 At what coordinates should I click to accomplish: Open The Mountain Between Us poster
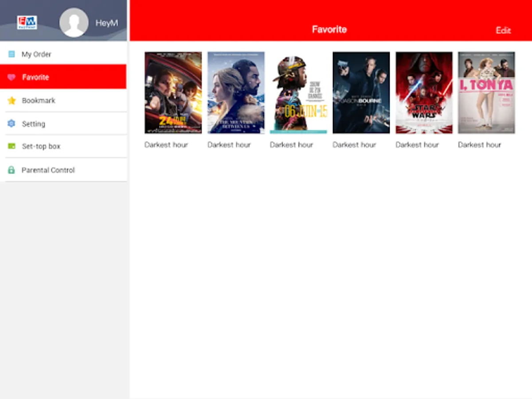[236, 93]
